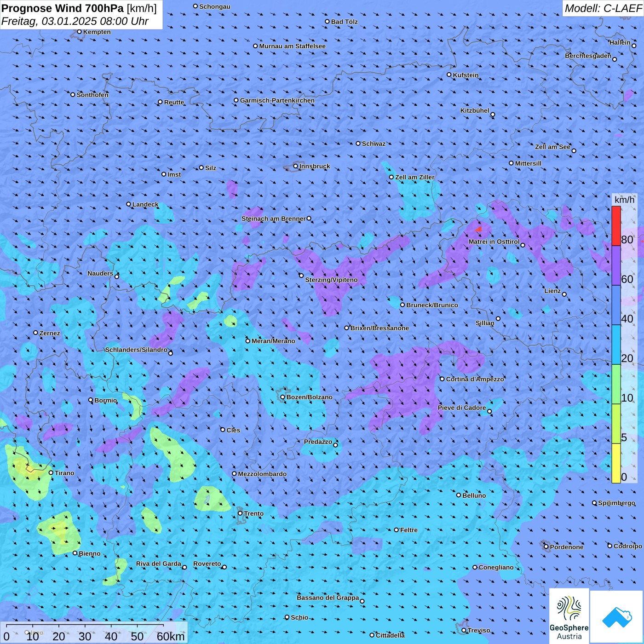The height and width of the screenshot is (644, 644).
Task: Select the Bassano del Grappa label
Action: pyautogui.click(x=328, y=598)
